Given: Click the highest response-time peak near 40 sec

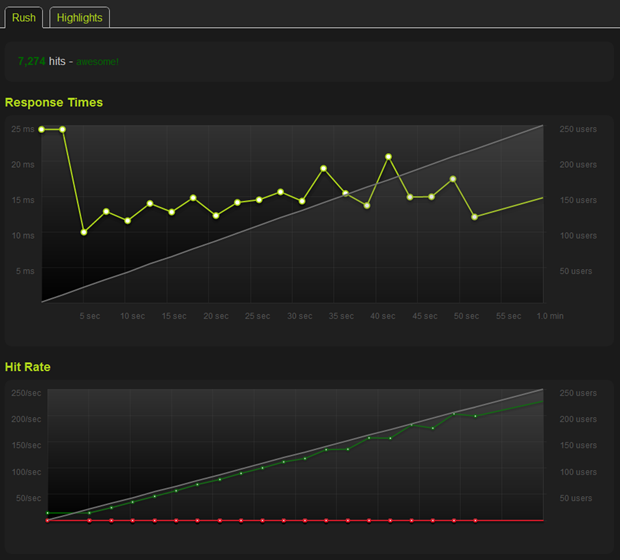Looking at the screenshot, I should point(389,157).
